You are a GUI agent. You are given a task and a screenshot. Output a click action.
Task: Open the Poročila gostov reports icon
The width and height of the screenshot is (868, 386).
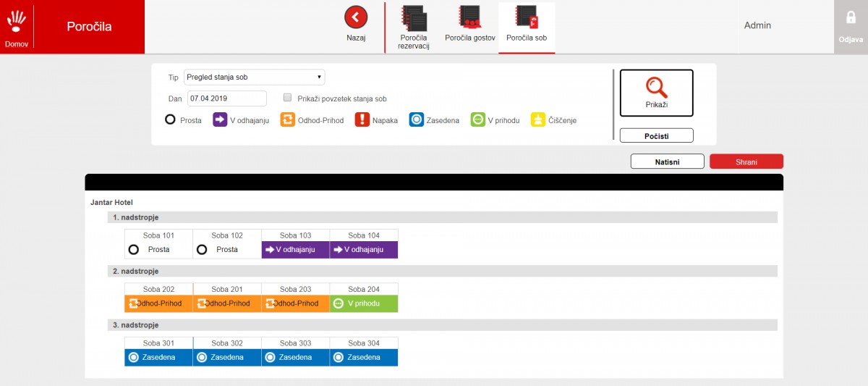(469, 17)
